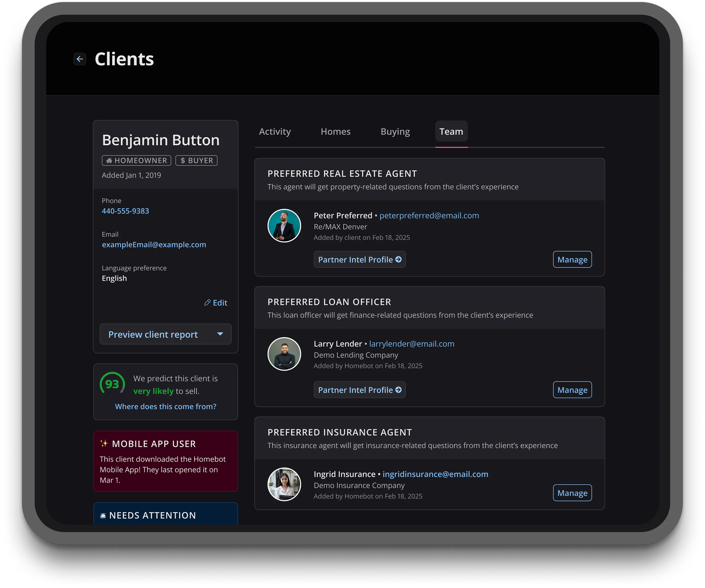The image size is (705, 588).
Task: Switch to the Activity tab
Action: pyautogui.click(x=275, y=131)
